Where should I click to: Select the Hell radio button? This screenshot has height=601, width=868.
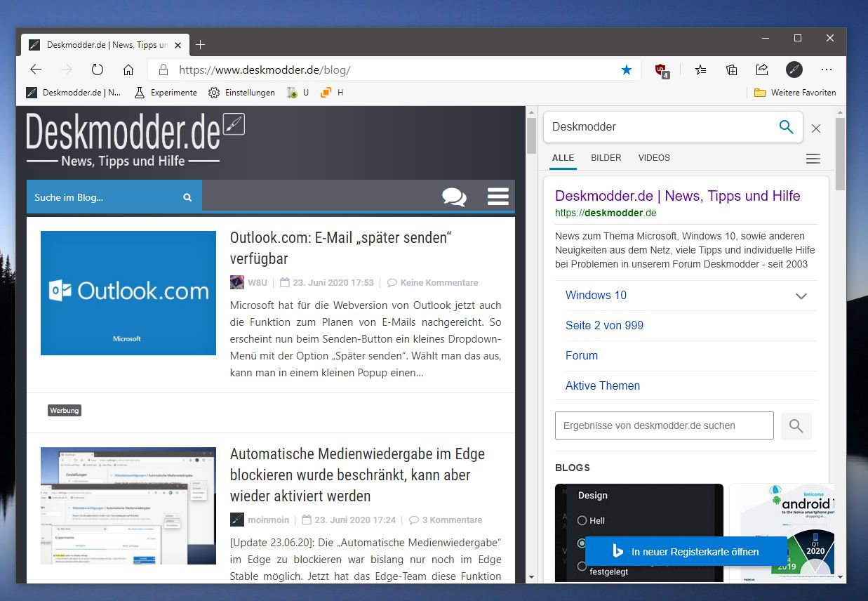[x=582, y=521]
